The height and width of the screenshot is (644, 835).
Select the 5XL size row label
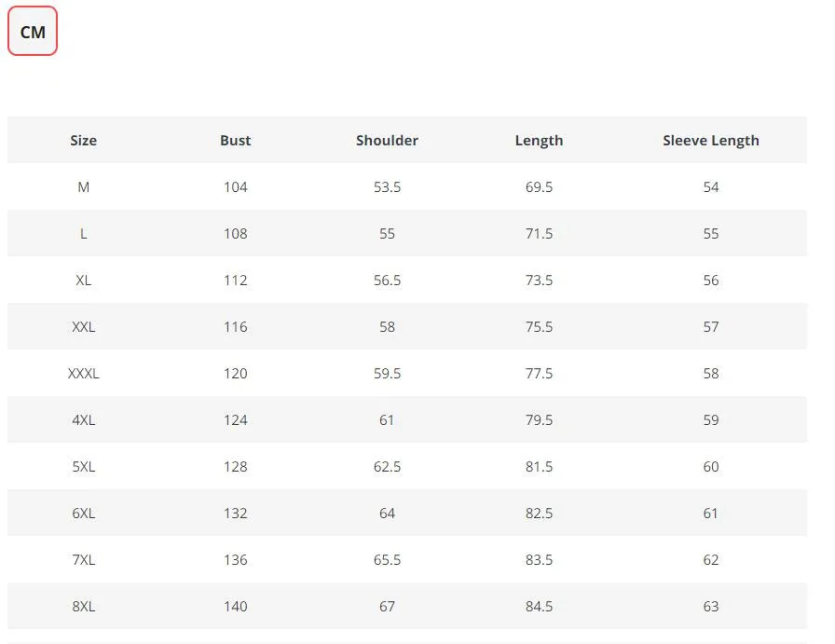click(83, 467)
